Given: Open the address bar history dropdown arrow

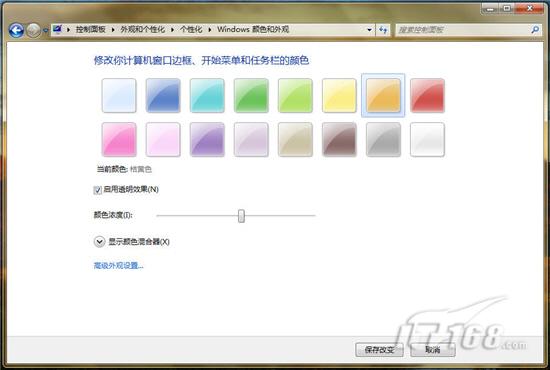Looking at the screenshot, I should [369, 30].
